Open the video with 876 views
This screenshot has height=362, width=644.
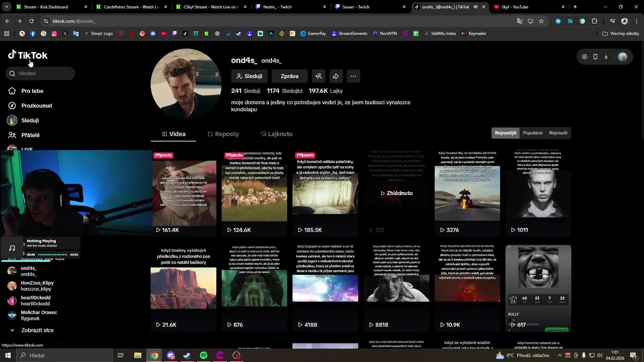[254, 288]
